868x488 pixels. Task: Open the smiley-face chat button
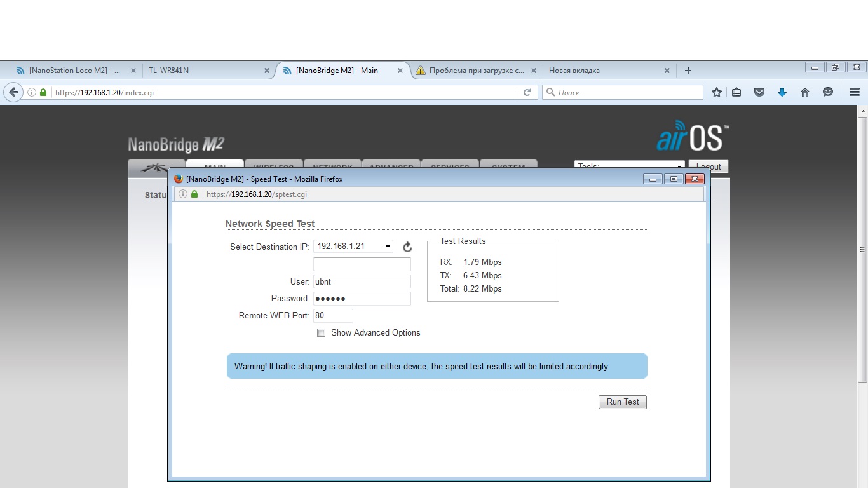828,92
